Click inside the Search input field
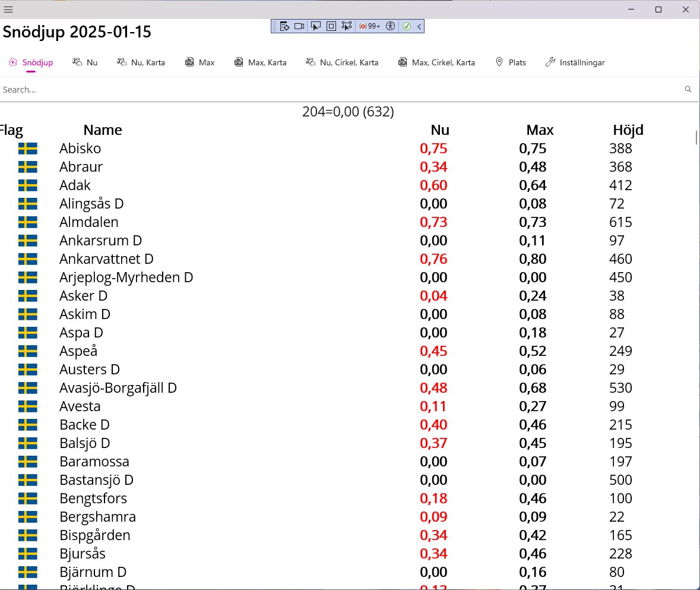The height and width of the screenshot is (590, 700). click(x=341, y=90)
